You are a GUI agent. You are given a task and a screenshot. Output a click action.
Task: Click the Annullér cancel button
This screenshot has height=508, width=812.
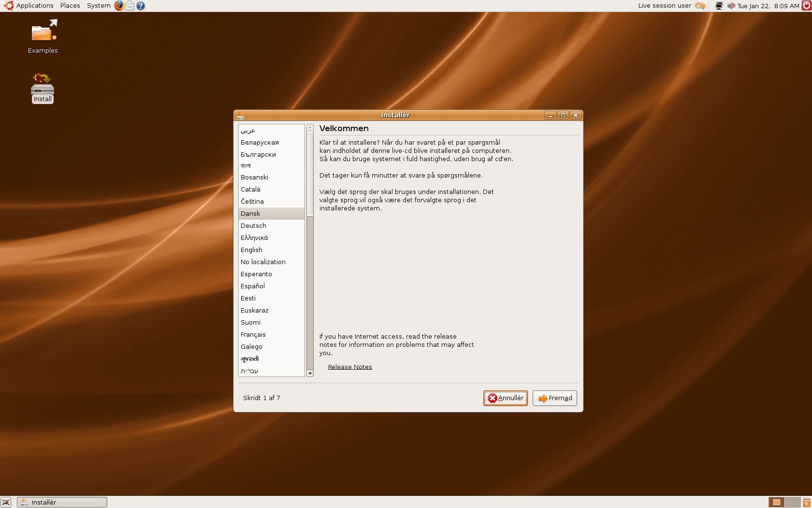click(x=506, y=398)
